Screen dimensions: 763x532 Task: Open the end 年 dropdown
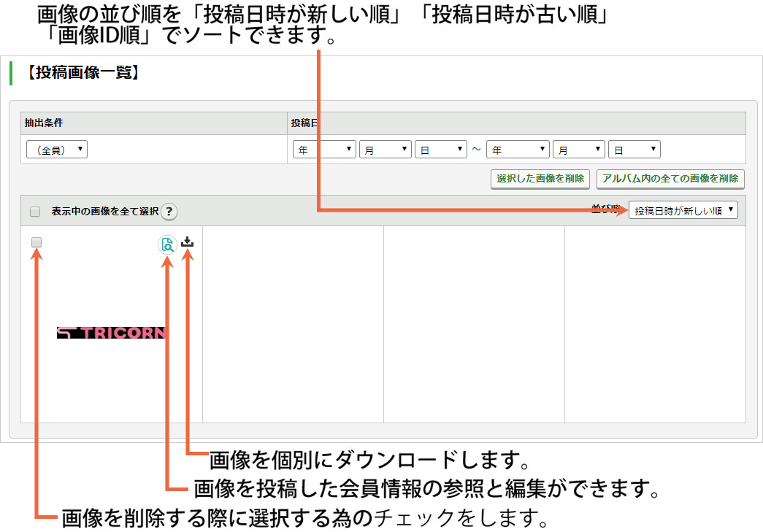(x=518, y=150)
